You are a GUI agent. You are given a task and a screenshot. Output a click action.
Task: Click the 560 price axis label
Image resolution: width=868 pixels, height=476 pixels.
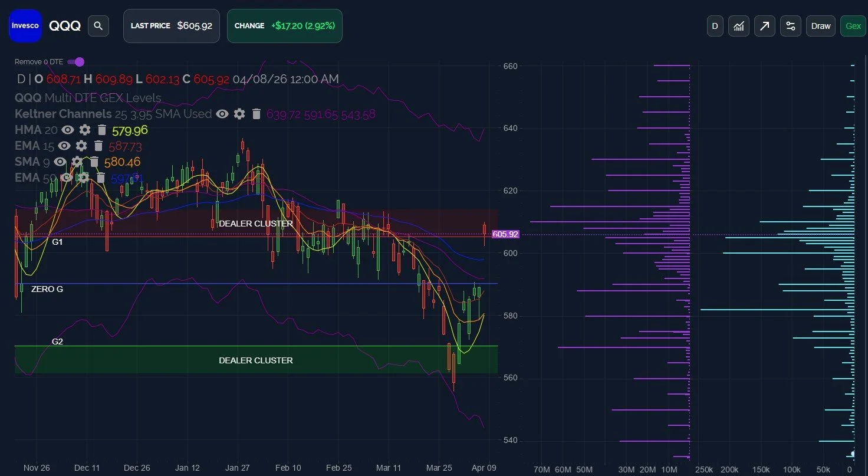pos(511,378)
